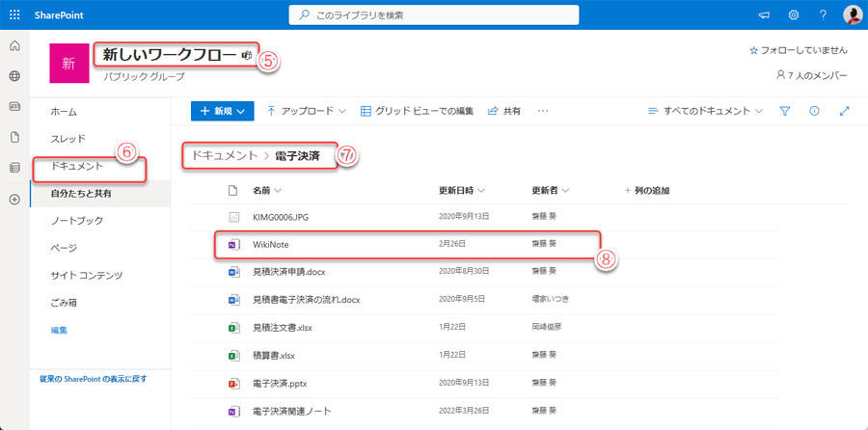Click 列の追加 to add column
This screenshot has height=430, width=868.
click(x=647, y=190)
